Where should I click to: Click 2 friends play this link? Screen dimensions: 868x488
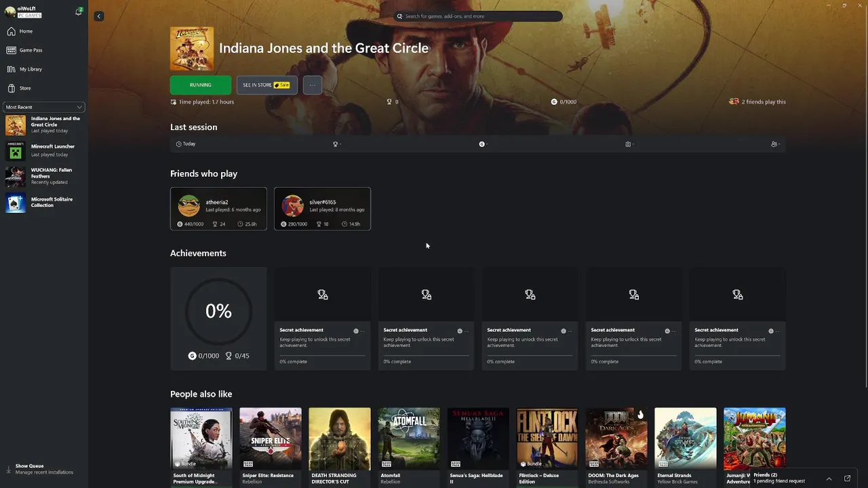click(757, 102)
